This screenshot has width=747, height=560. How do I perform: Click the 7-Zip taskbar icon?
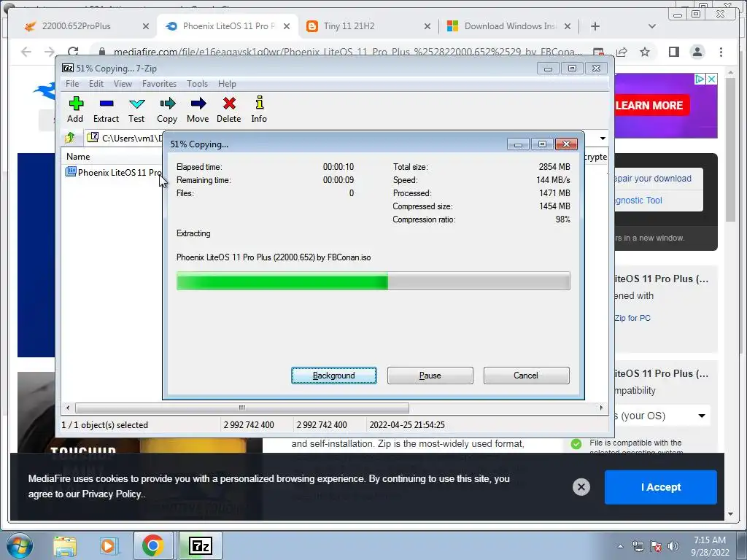201,546
